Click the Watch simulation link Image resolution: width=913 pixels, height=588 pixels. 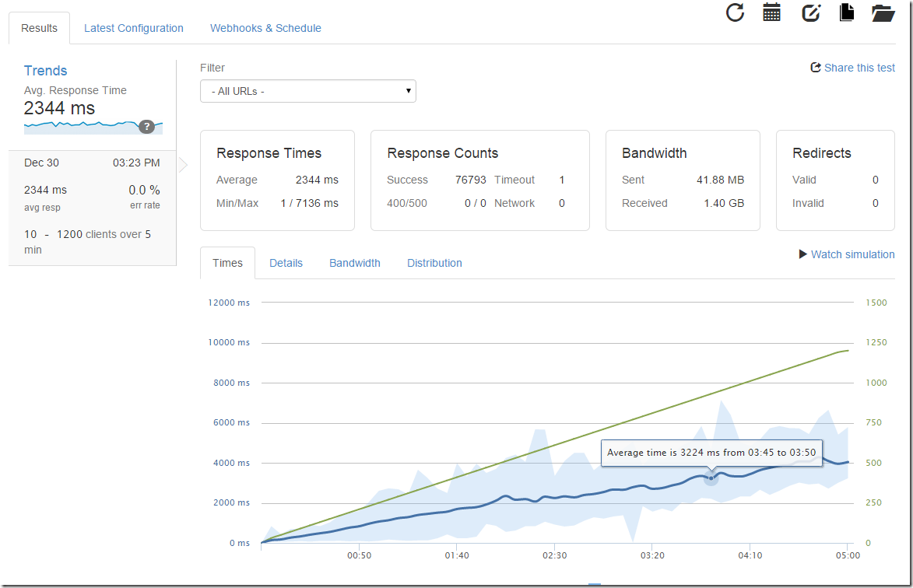coord(852,254)
